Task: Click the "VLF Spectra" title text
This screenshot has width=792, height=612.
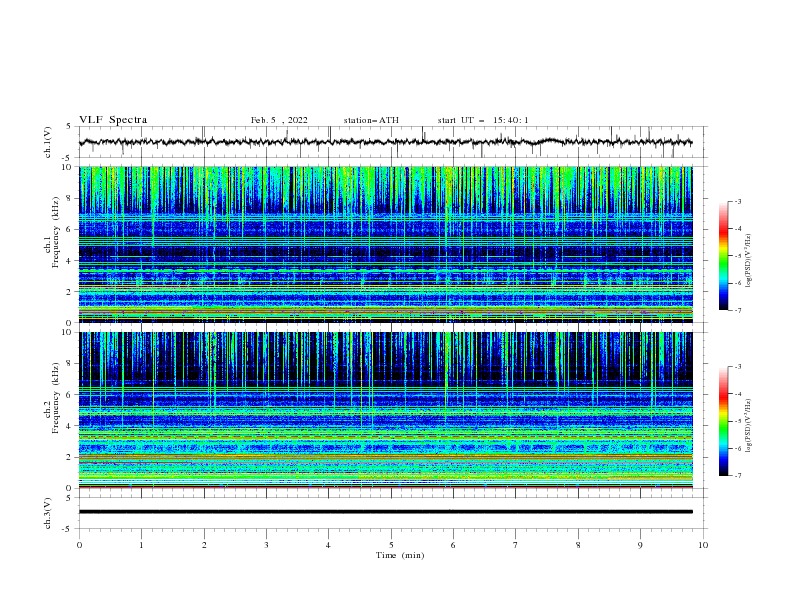Action: tap(113, 120)
